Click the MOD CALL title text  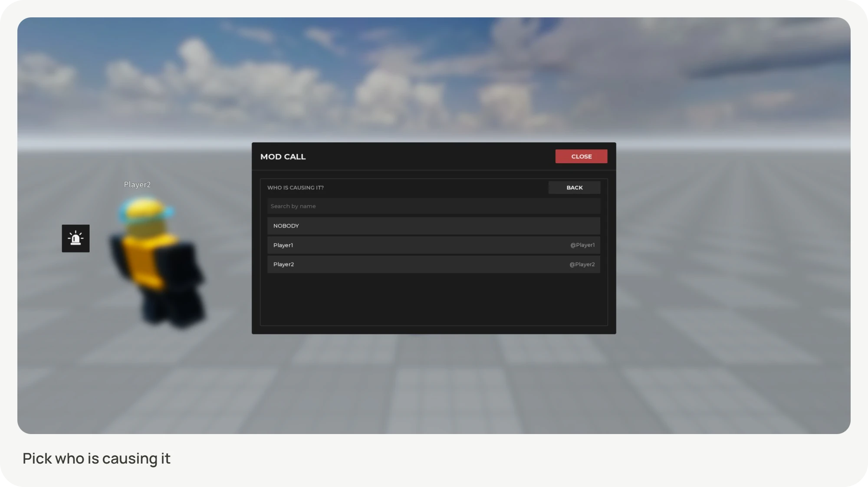(283, 157)
